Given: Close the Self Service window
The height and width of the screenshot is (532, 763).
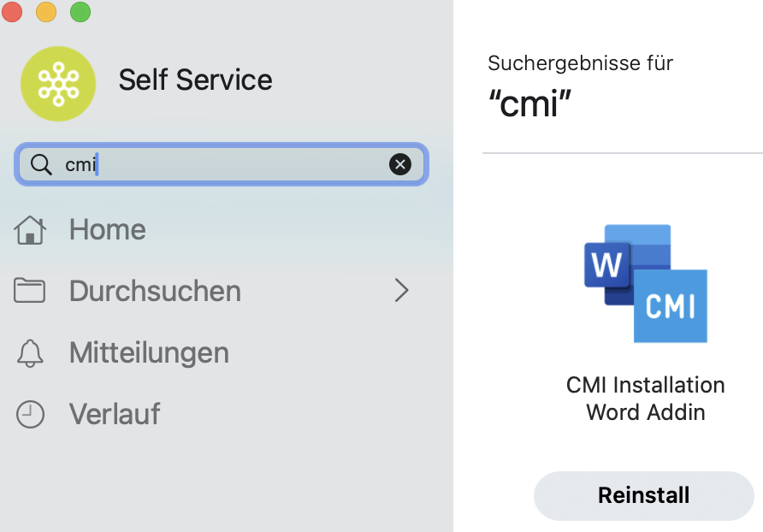Looking at the screenshot, I should click(13, 12).
